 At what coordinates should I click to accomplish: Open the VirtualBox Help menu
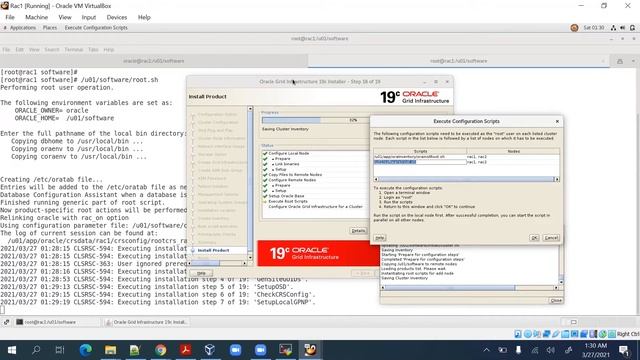coord(144,17)
